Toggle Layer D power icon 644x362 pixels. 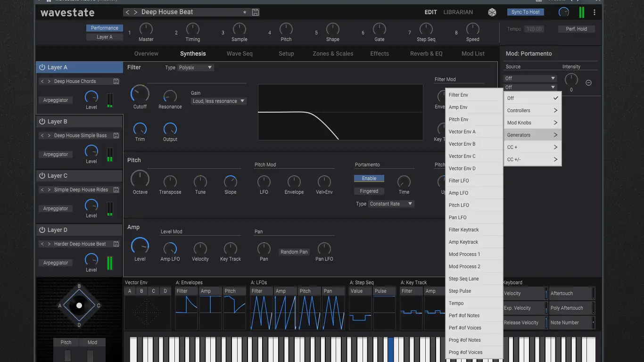click(x=42, y=230)
